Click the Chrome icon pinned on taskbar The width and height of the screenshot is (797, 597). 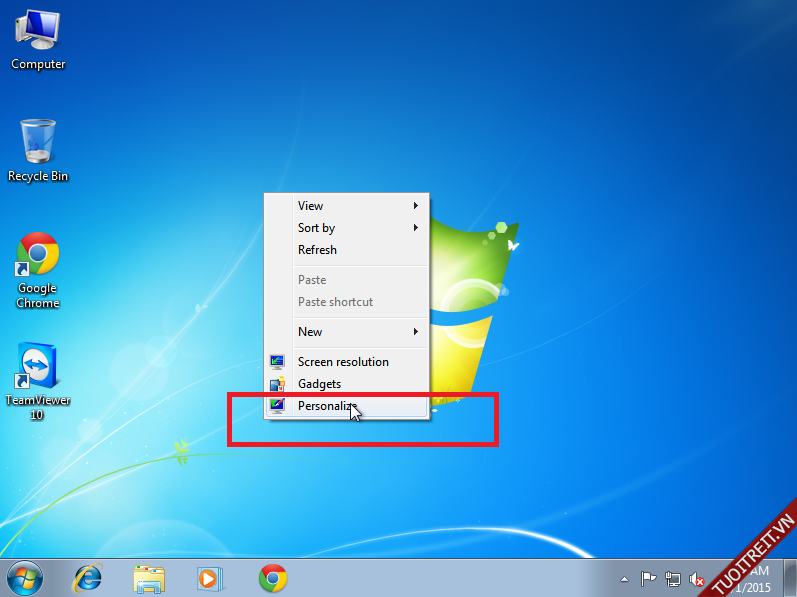(x=272, y=577)
